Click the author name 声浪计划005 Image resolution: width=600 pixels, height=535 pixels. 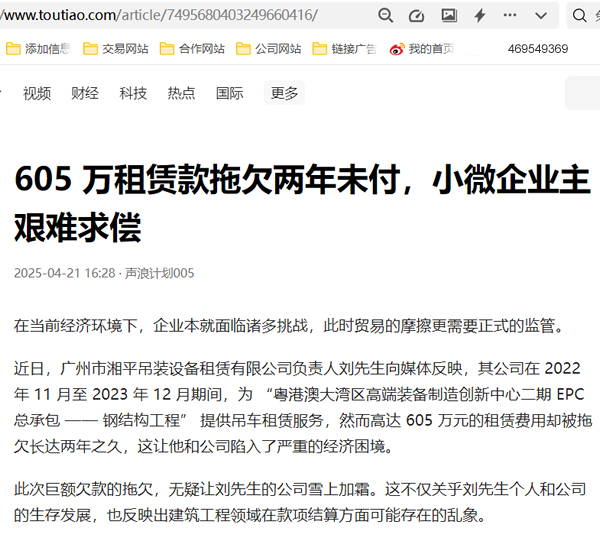pyautogui.click(x=160, y=273)
